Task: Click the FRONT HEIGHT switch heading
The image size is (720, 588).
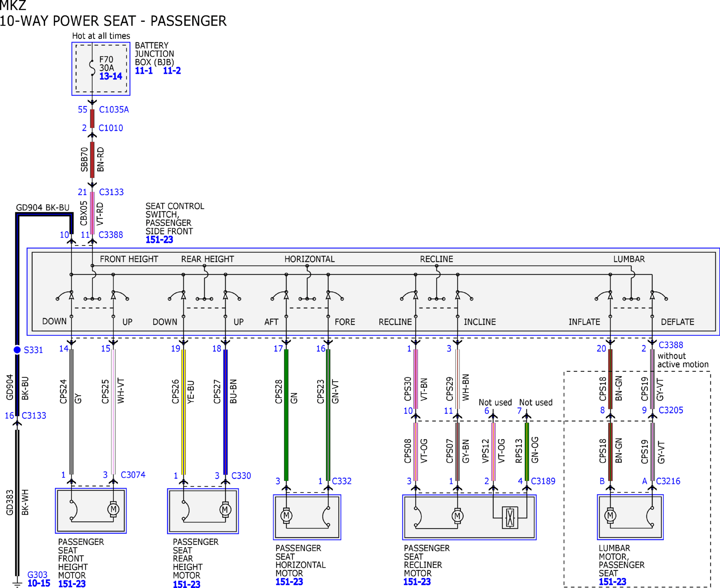Action: tap(129, 259)
